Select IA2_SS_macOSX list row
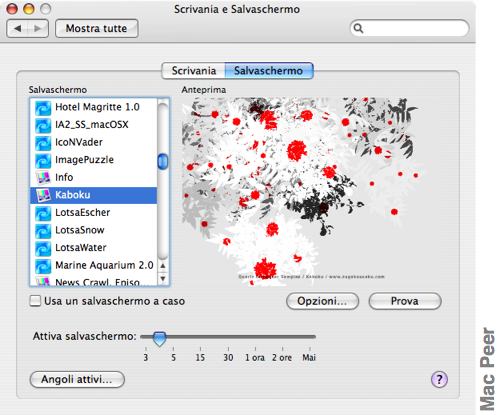499x415 pixels. tap(93, 125)
